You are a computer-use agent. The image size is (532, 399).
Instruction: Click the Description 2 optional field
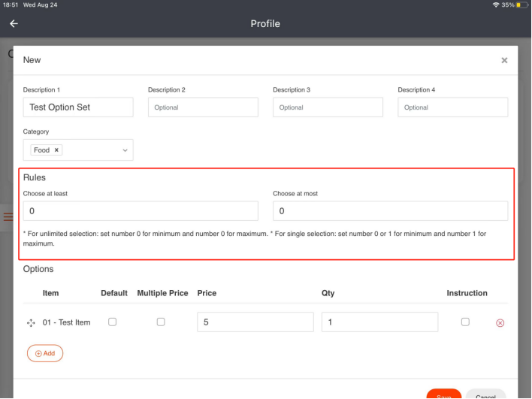(203, 107)
